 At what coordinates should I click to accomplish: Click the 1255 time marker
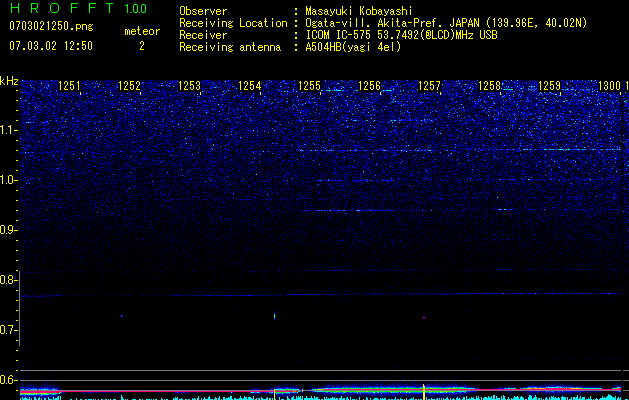[x=309, y=86]
